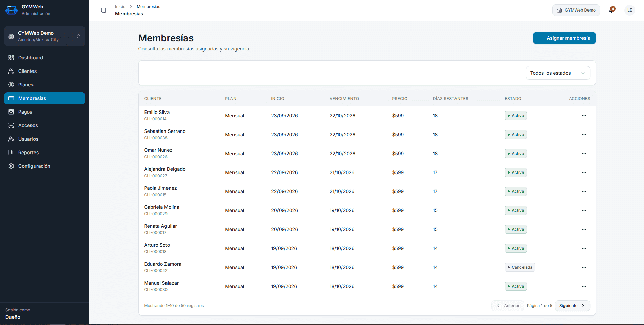644x325 pixels.
Task: Click the Pagos receipt icon
Action: pos(11,112)
